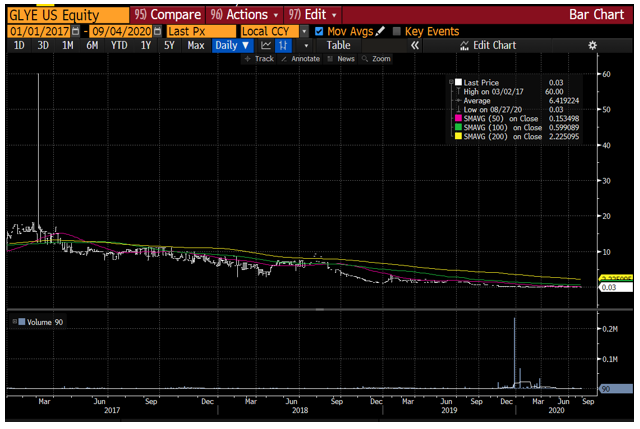The image size is (640, 429).
Task: Click the blue Volume legend swatch
Action: coord(22,322)
